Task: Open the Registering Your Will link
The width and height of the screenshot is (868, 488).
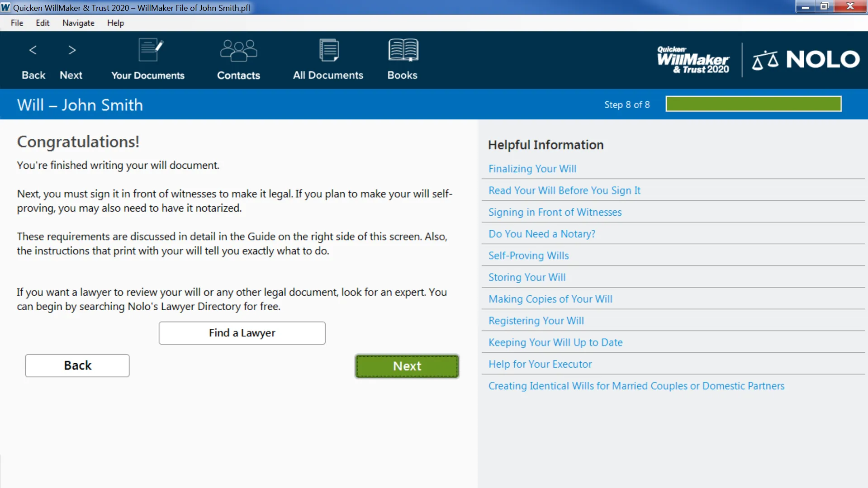Action: tap(536, 321)
